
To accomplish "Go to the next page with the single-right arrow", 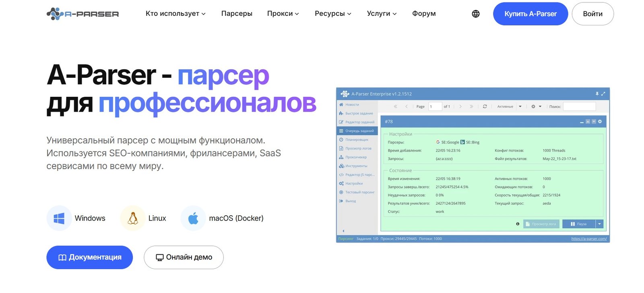I will pos(460,106).
